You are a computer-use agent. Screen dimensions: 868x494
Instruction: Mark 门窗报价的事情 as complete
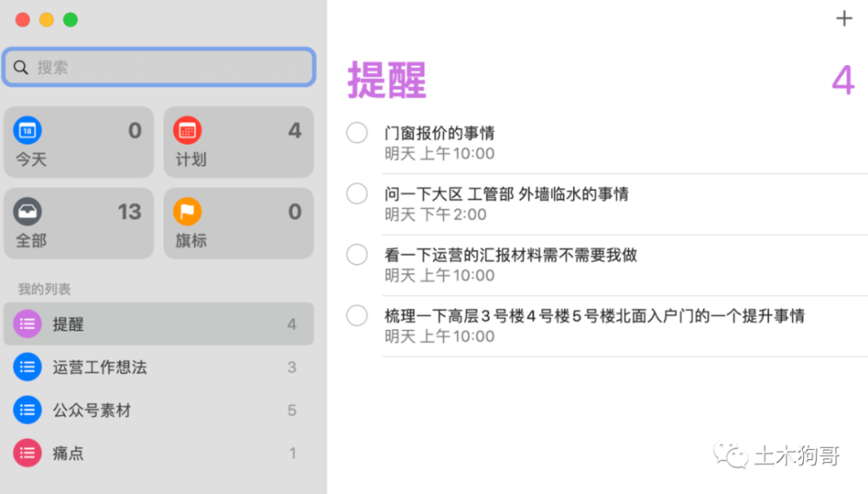pyautogui.click(x=357, y=133)
